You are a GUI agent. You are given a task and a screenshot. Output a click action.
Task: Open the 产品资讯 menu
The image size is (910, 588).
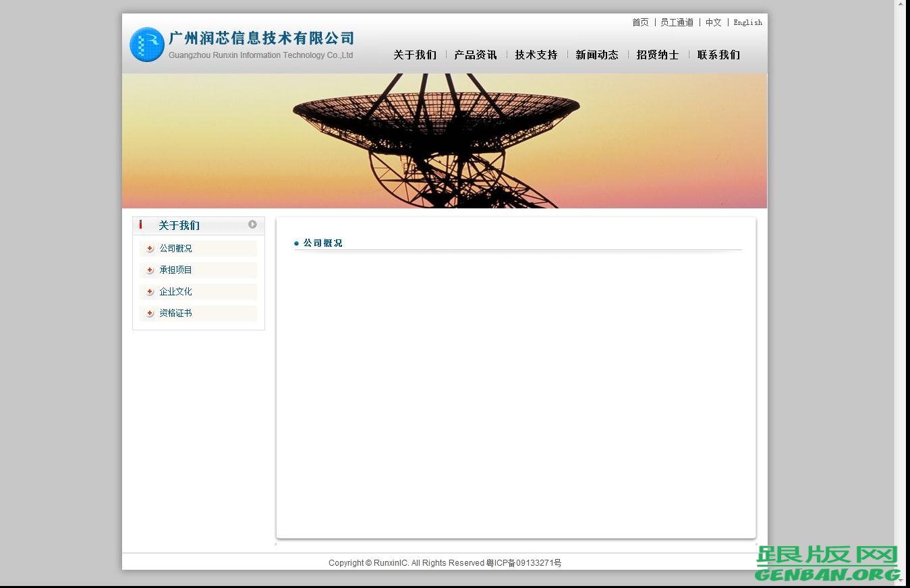point(476,55)
